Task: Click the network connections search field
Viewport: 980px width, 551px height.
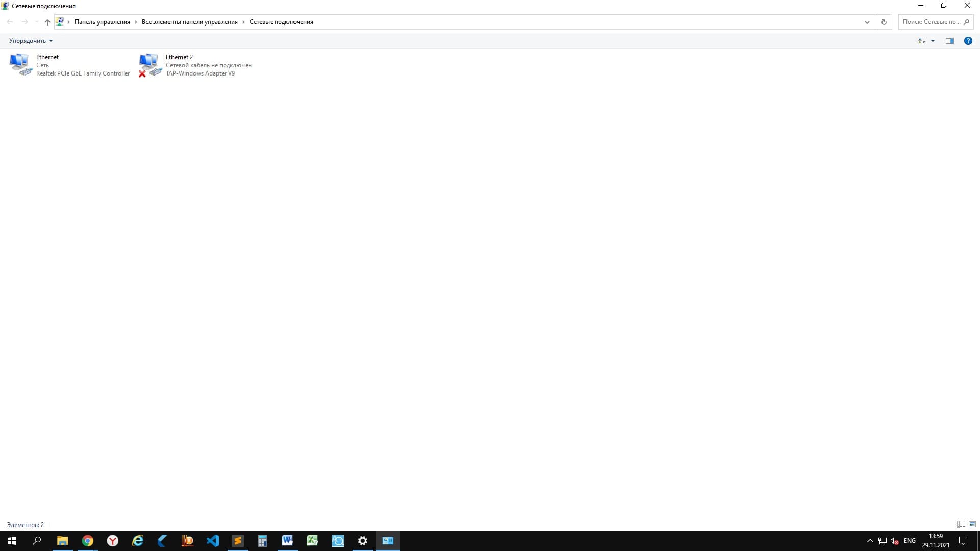Action: [x=931, y=22]
